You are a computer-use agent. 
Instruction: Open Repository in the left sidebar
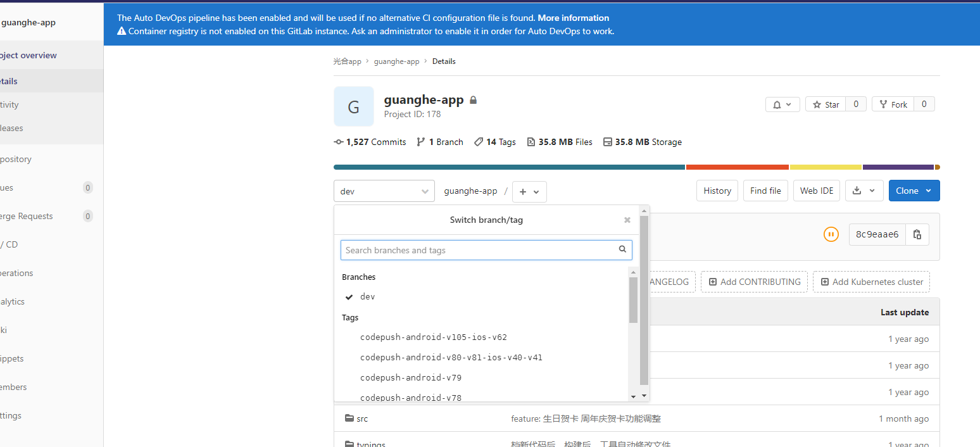pos(16,159)
